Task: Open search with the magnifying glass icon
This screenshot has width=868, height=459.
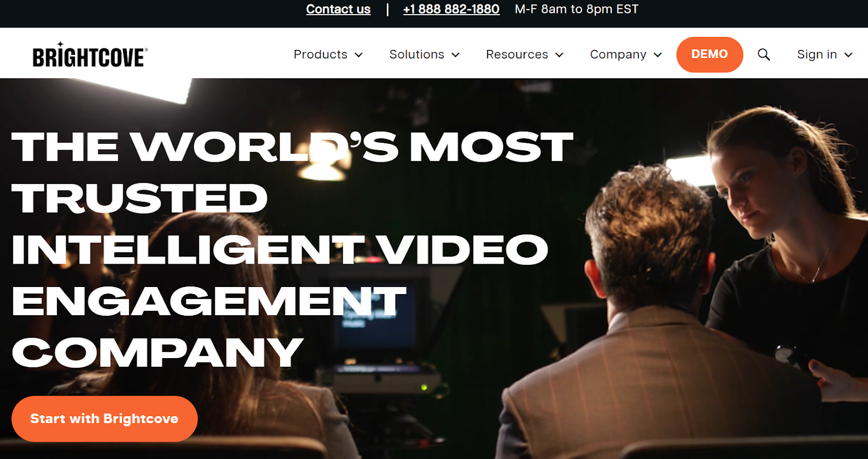Action: point(763,55)
